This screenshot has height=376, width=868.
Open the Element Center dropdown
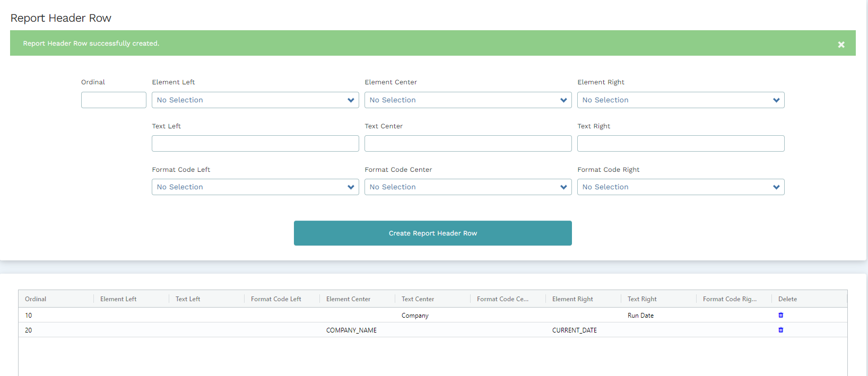pyautogui.click(x=468, y=100)
